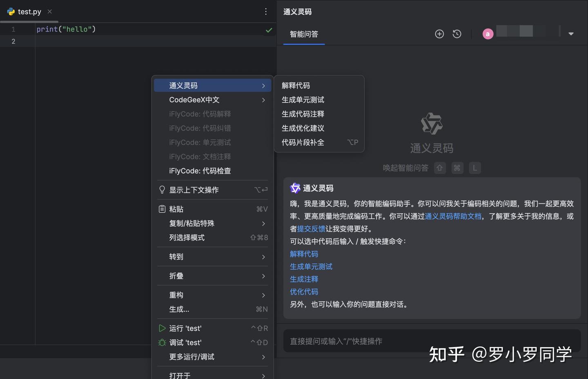Screen dimensions: 588x379
Task: Open the avatar dropdown arrow at top right
Action: 570,34
